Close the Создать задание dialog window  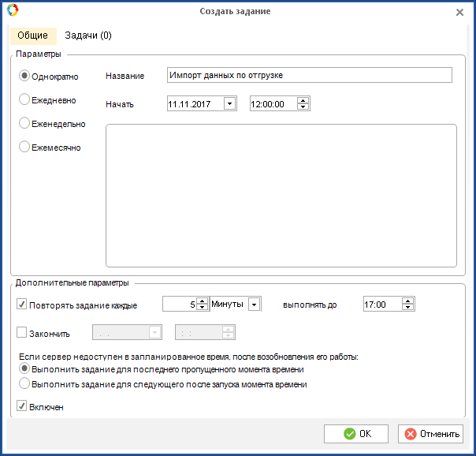pos(460,12)
